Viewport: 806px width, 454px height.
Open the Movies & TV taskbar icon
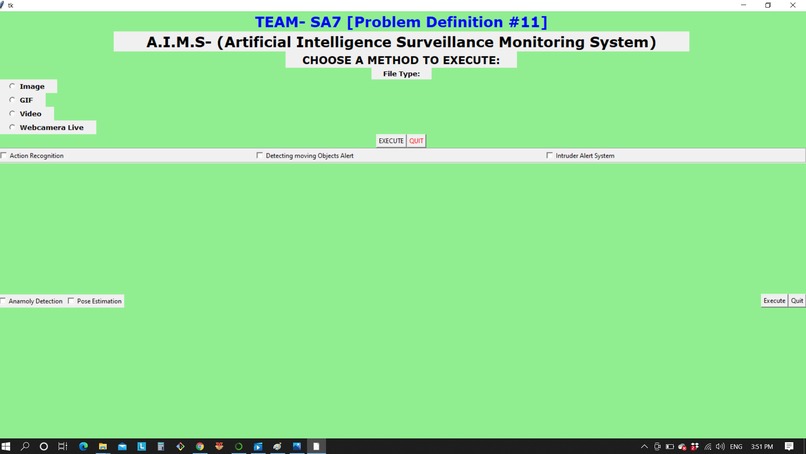[258, 446]
